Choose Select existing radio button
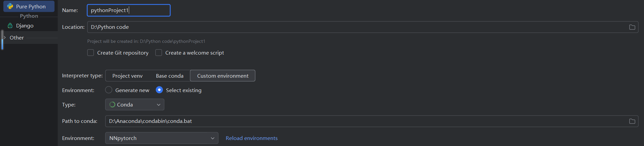Viewport: 644px width, 146px height. pyautogui.click(x=159, y=90)
